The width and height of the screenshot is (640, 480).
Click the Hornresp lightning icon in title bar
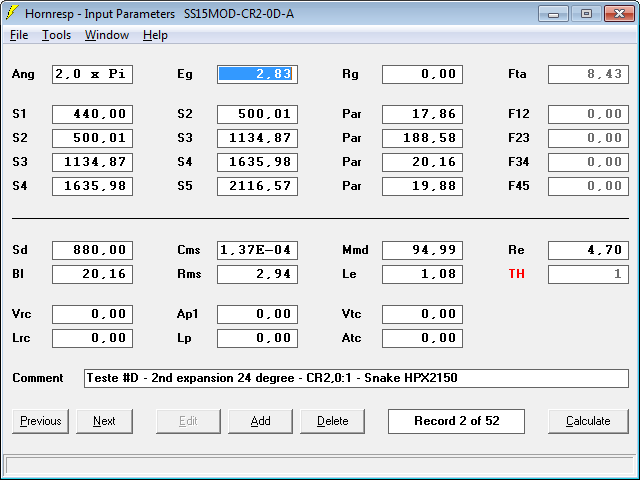pyautogui.click(x=12, y=13)
